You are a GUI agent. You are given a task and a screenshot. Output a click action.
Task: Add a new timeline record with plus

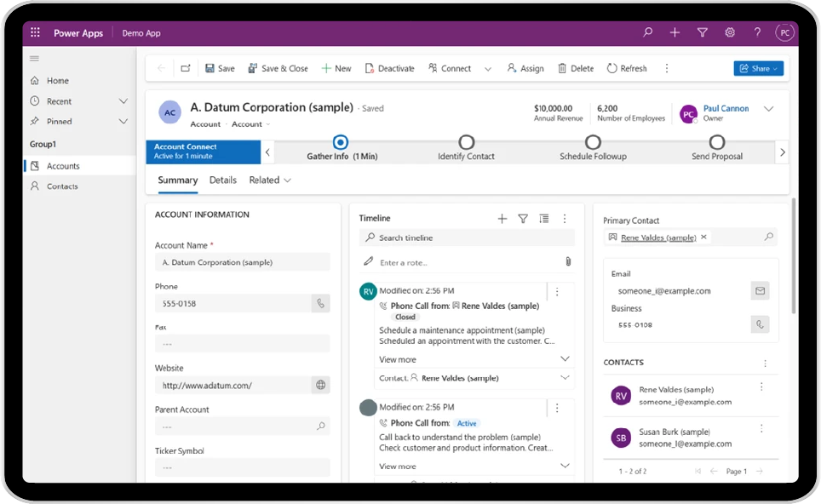click(x=502, y=219)
